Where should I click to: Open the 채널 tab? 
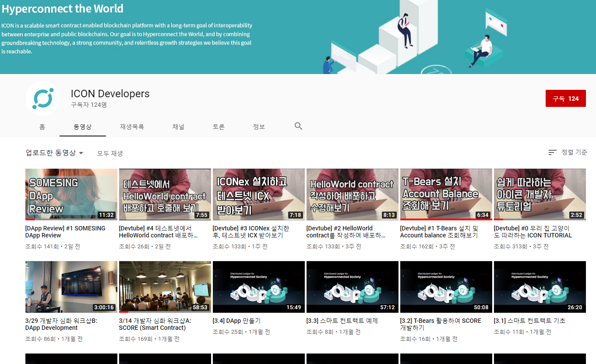click(x=178, y=127)
